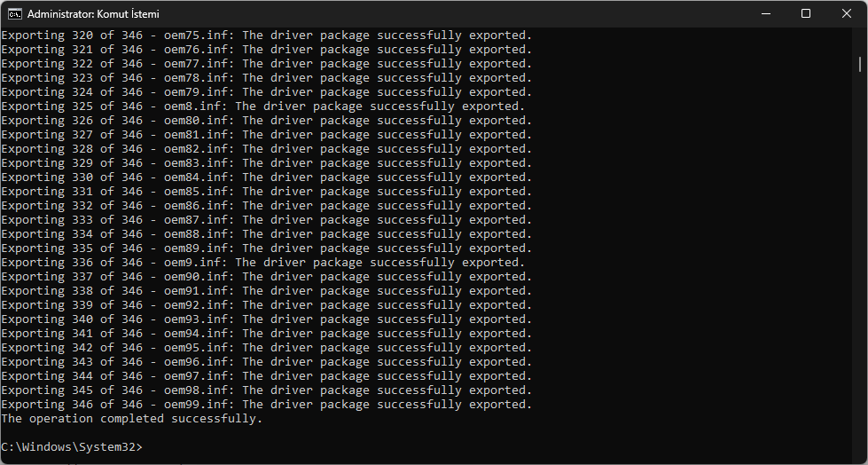Click the oem80.inf text
868x465 pixels.
click(199, 121)
